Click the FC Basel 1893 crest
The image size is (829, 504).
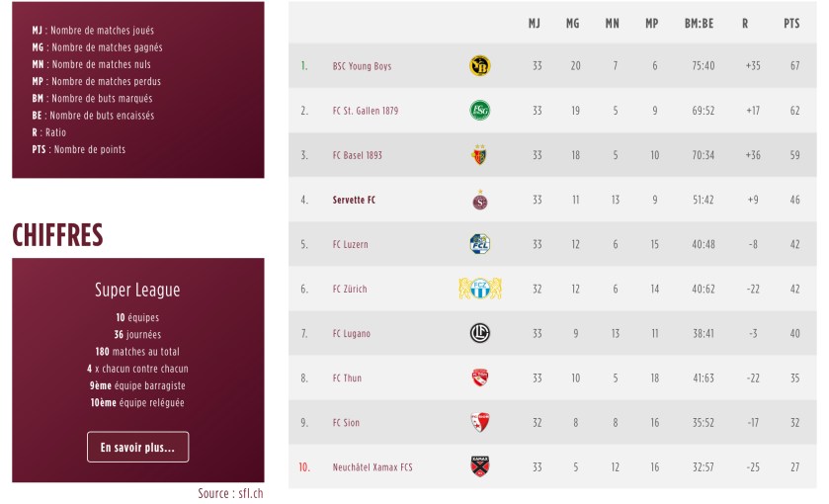click(x=480, y=155)
